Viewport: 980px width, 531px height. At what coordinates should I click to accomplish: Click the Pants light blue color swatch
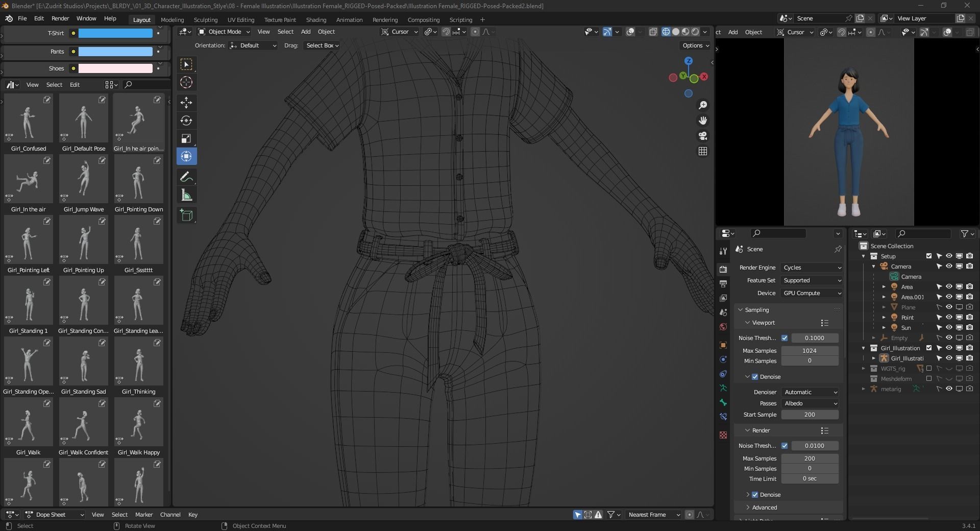click(x=115, y=52)
